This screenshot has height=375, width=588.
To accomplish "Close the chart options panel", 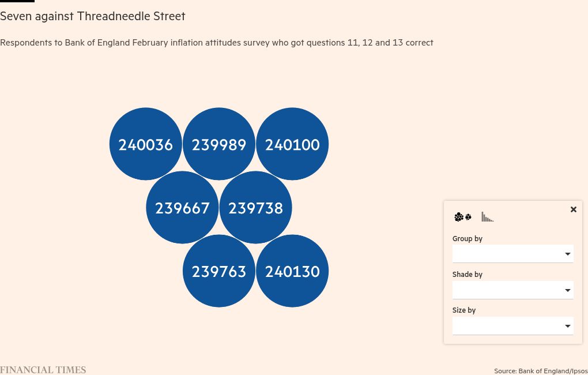I will click(573, 209).
